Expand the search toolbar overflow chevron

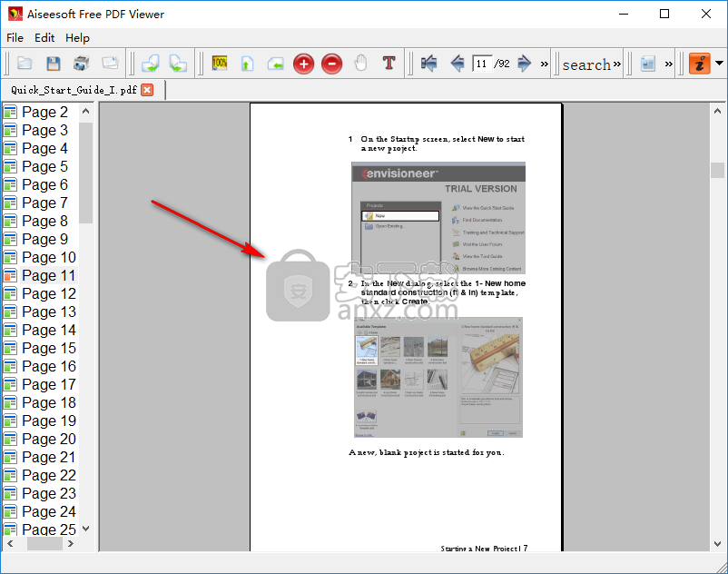pyautogui.click(x=616, y=64)
